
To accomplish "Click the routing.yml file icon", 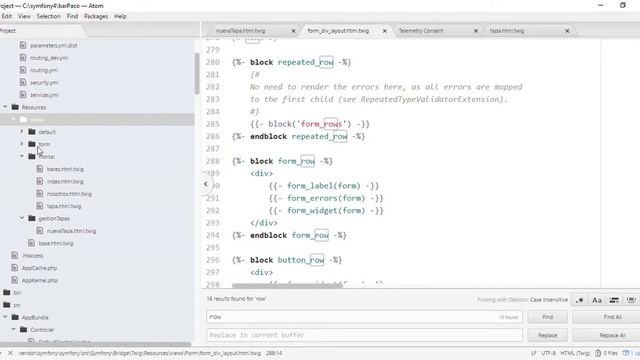I will click(23, 70).
